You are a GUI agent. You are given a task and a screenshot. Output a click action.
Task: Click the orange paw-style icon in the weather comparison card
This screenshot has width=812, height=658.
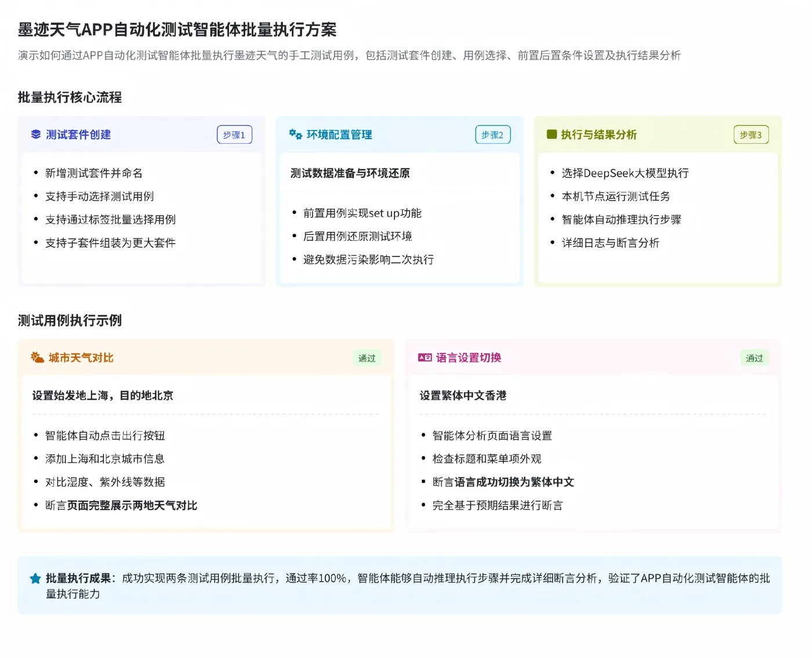tap(37, 358)
